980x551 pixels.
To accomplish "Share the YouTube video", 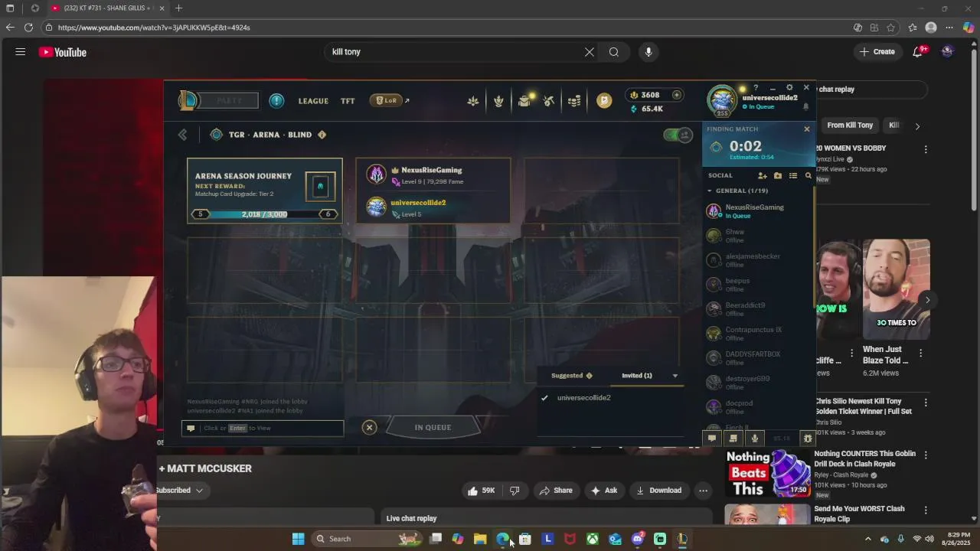I will point(556,491).
